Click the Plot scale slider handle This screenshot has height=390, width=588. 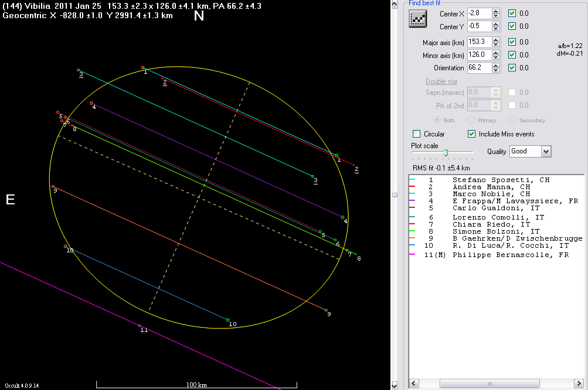click(446, 152)
